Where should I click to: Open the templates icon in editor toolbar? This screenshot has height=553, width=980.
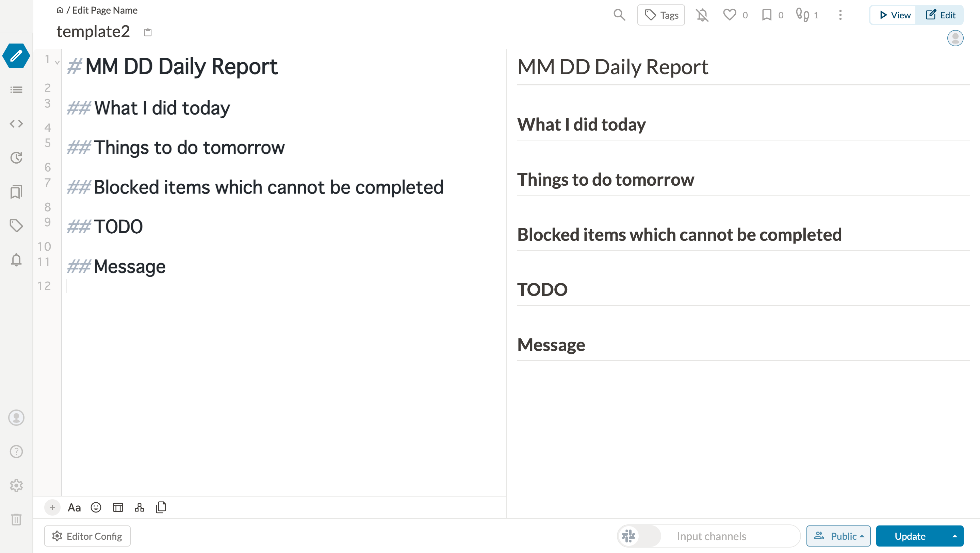(x=161, y=507)
